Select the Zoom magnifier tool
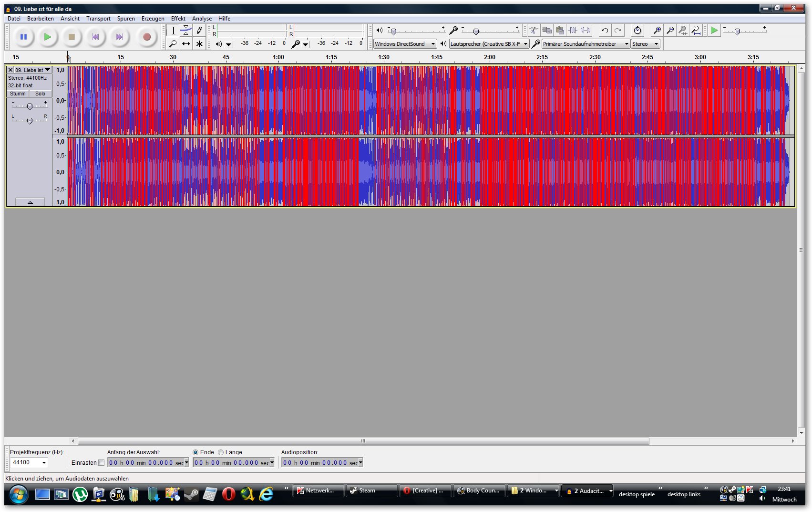The image size is (812, 512). [173, 43]
